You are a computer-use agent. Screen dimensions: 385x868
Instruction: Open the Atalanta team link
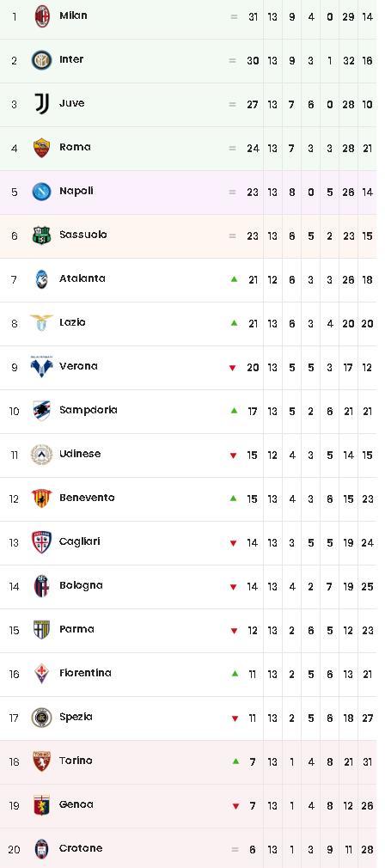coord(82,278)
